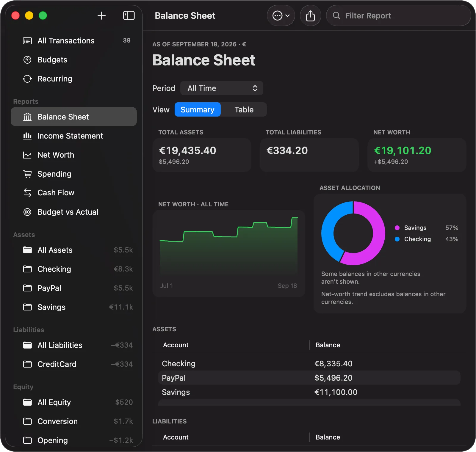Image resolution: width=476 pixels, height=452 pixels.
Task: Click the Reports section header
Action: tap(26, 101)
